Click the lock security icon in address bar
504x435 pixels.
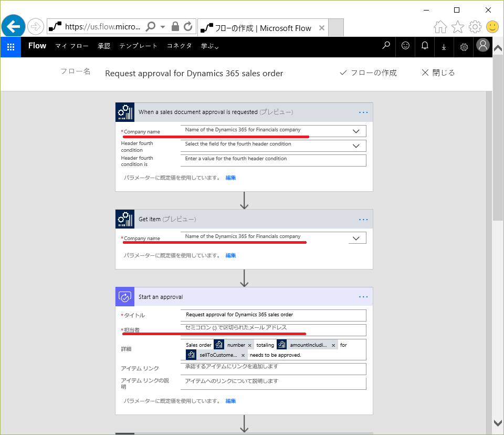175,26
